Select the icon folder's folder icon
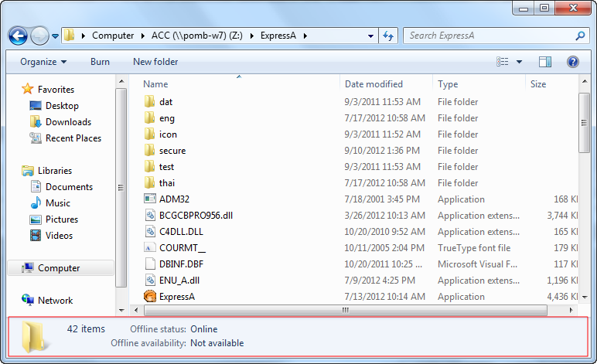 pos(149,134)
